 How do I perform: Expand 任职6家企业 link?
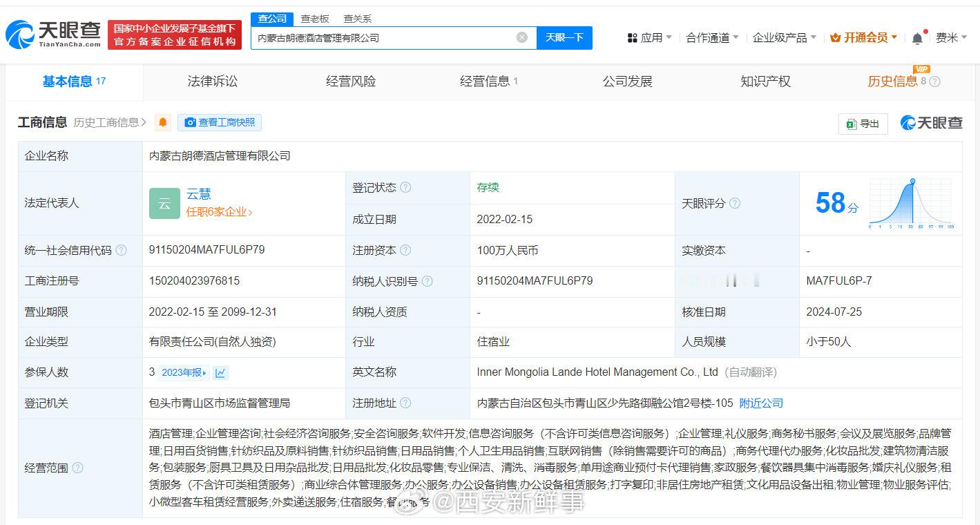(x=220, y=212)
